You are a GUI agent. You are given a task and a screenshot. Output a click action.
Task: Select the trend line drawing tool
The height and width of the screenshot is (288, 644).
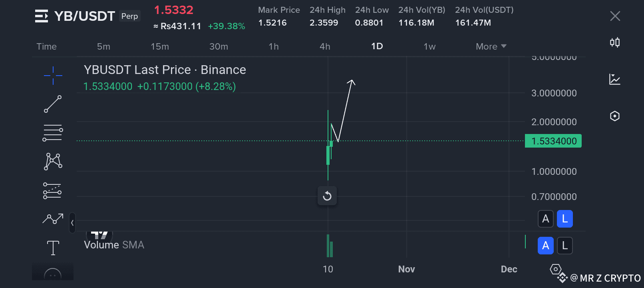53,104
